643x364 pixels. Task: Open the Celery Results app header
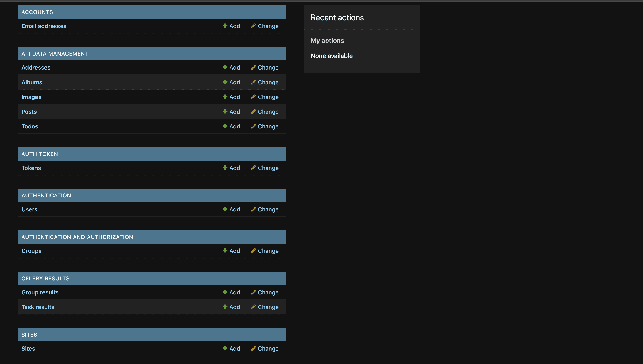(x=45, y=278)
